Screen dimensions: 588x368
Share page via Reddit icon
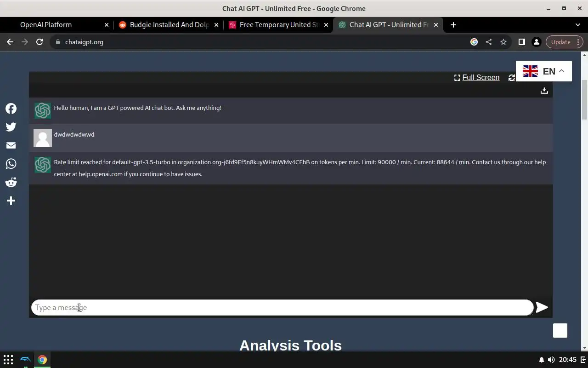click(11, 182)
